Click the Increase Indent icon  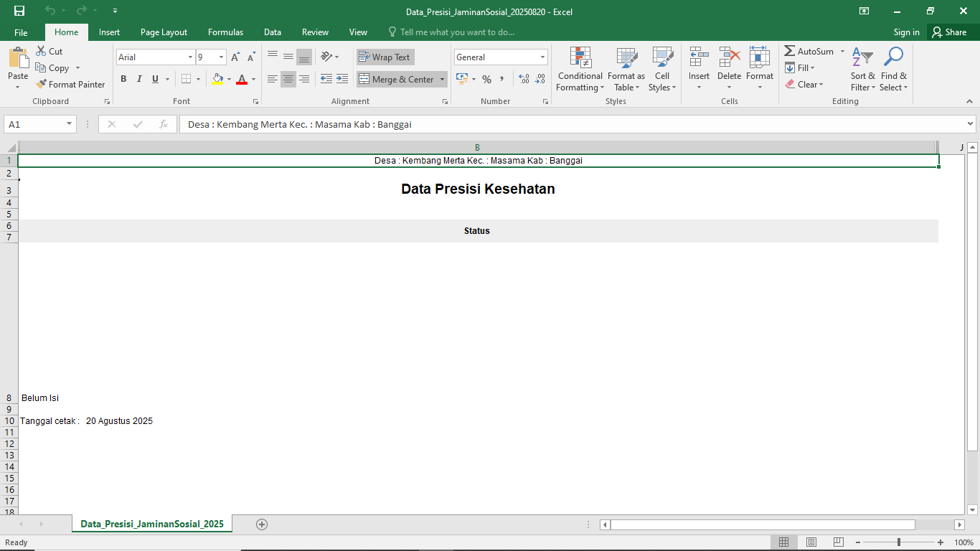(342, 79)
